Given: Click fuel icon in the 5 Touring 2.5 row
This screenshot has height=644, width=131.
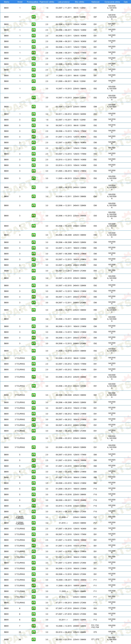Looking at the screenshot, I should click(34, 540).
